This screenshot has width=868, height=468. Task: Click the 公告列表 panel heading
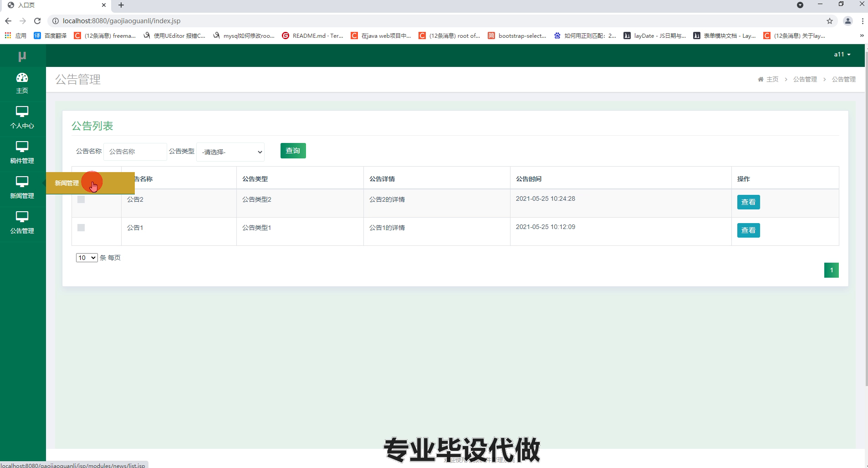pos(92,126)
